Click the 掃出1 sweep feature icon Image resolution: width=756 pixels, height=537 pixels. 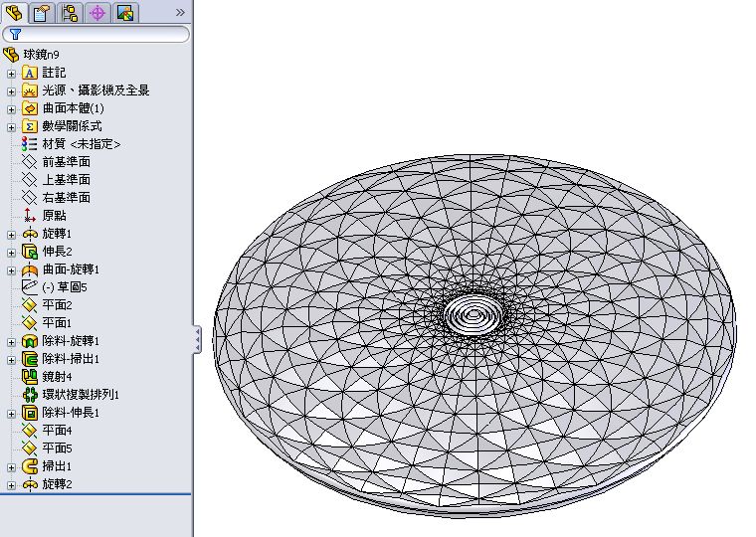pos(30,466)
